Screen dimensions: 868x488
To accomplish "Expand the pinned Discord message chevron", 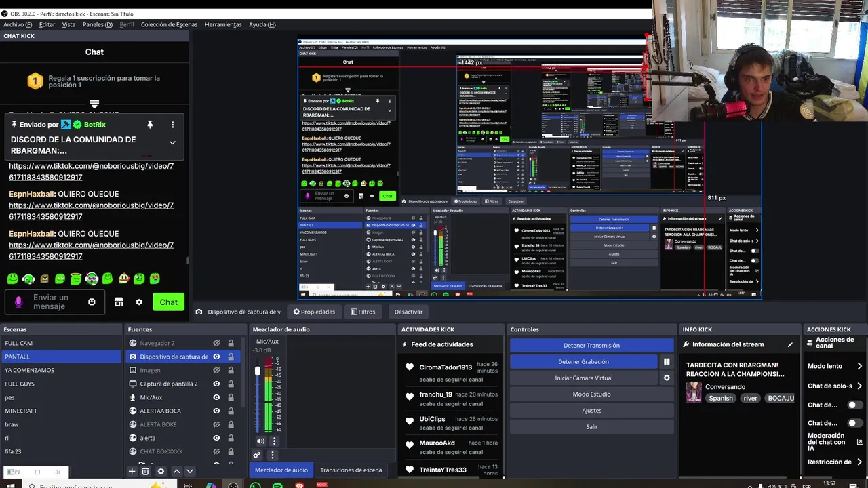I will pos(172,143).
